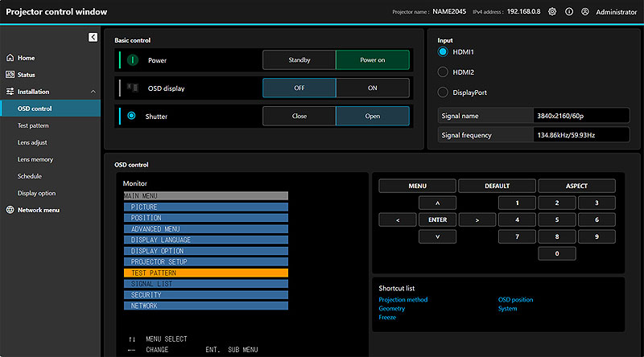Screen dimensions: 644x357
Task: Open the settings gear icon in header
Action: (552, 11)
